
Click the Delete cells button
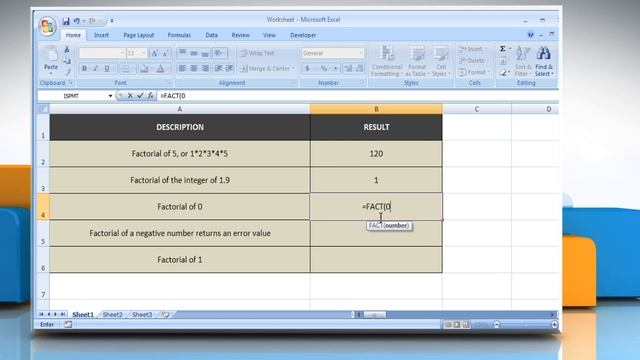tap(473, 61)
